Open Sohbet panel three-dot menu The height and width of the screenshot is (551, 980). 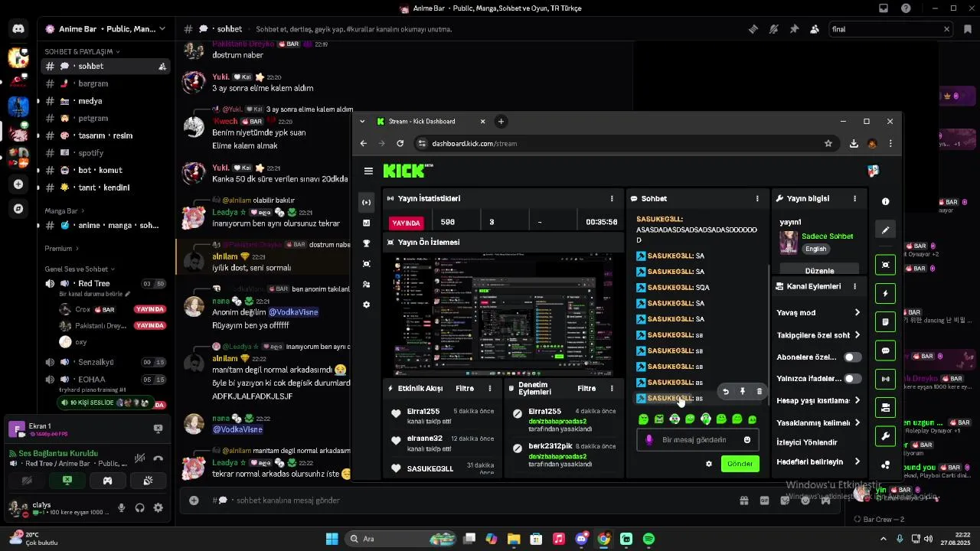757,198
